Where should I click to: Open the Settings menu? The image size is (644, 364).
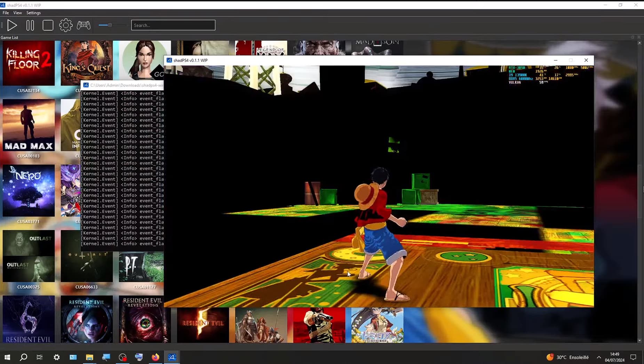pos(33,13)
